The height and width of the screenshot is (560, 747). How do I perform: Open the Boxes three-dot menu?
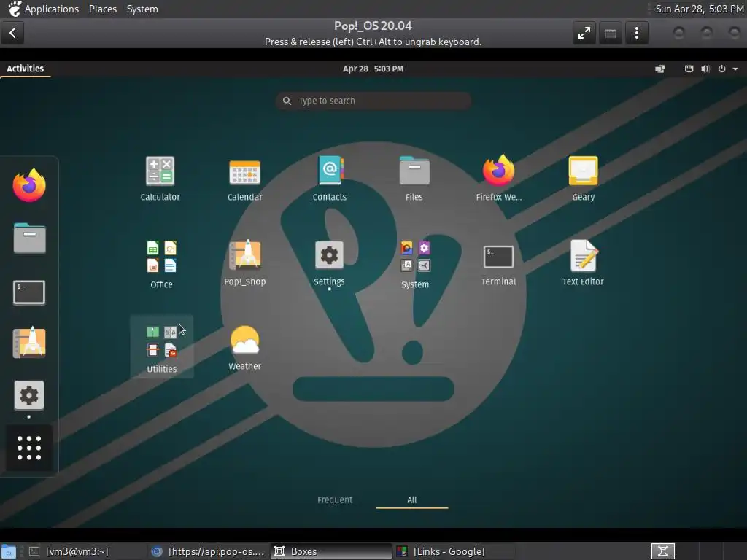[x=636, y=33]
